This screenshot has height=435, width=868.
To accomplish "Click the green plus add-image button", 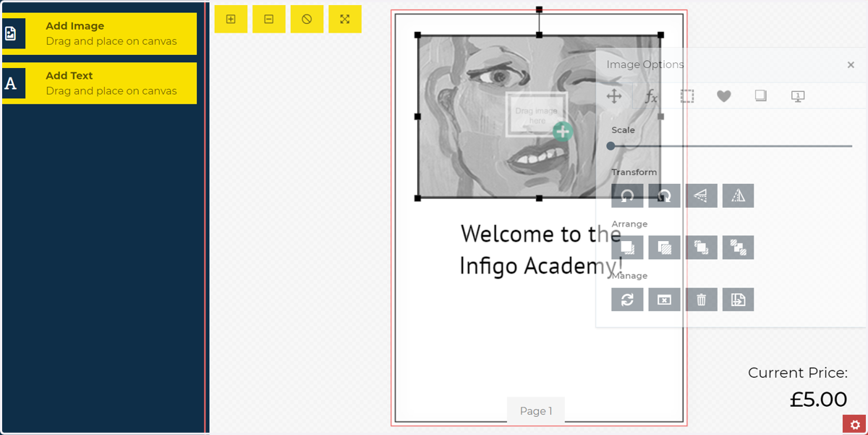I will (x=563, y=132).
